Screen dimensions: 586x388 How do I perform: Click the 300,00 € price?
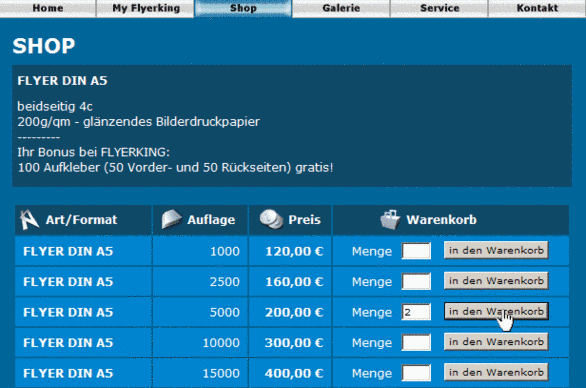click(x=294, y=343)
